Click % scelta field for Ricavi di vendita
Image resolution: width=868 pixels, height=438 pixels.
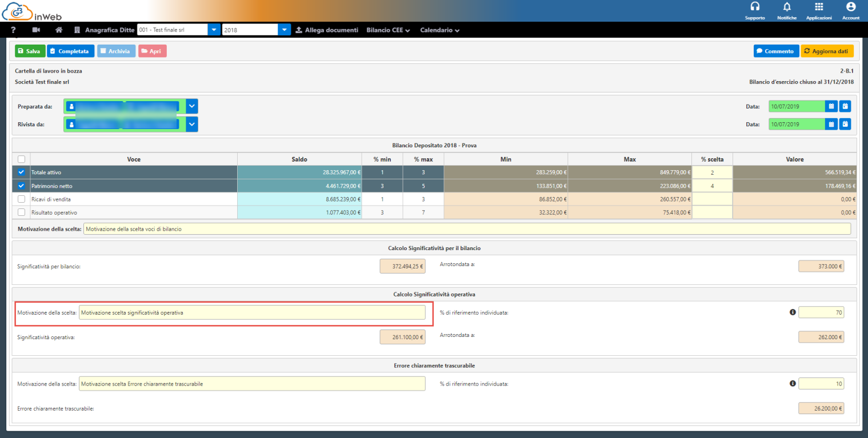(x=712, y=199)
